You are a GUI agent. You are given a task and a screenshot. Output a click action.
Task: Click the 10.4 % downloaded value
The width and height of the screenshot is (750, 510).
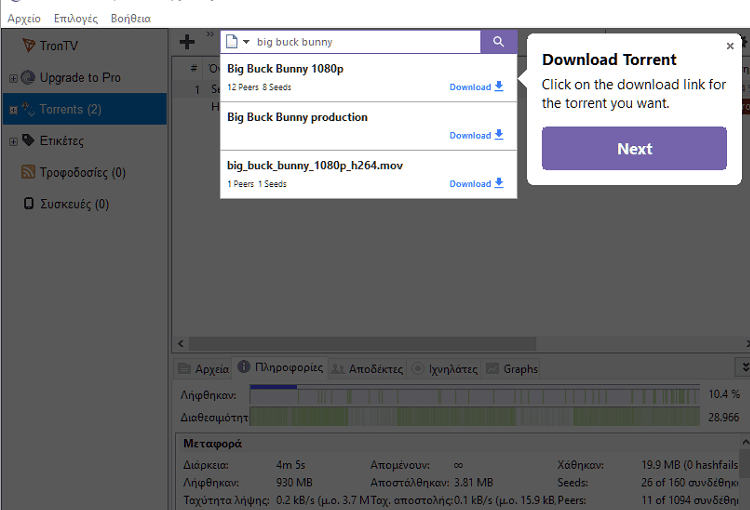click(724, 394)
